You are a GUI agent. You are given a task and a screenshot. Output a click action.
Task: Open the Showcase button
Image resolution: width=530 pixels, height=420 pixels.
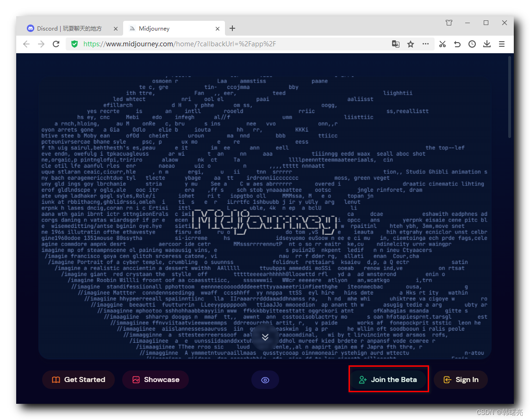click(156, 380)
